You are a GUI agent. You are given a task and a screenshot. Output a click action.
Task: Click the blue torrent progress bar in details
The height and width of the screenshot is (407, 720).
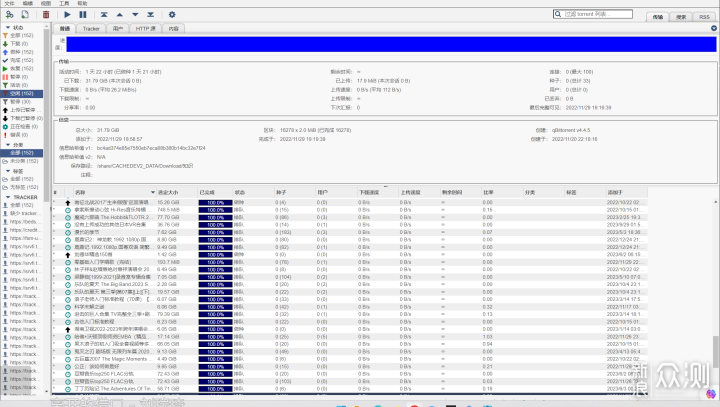(x=391, y=44)
